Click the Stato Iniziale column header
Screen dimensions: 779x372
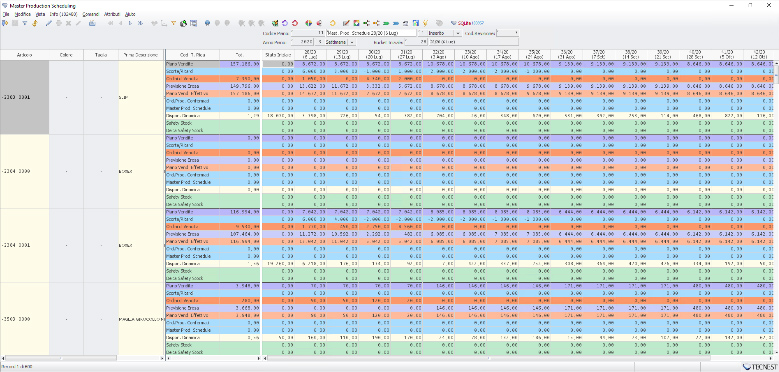pyautogui.click(x=278, y=55)
